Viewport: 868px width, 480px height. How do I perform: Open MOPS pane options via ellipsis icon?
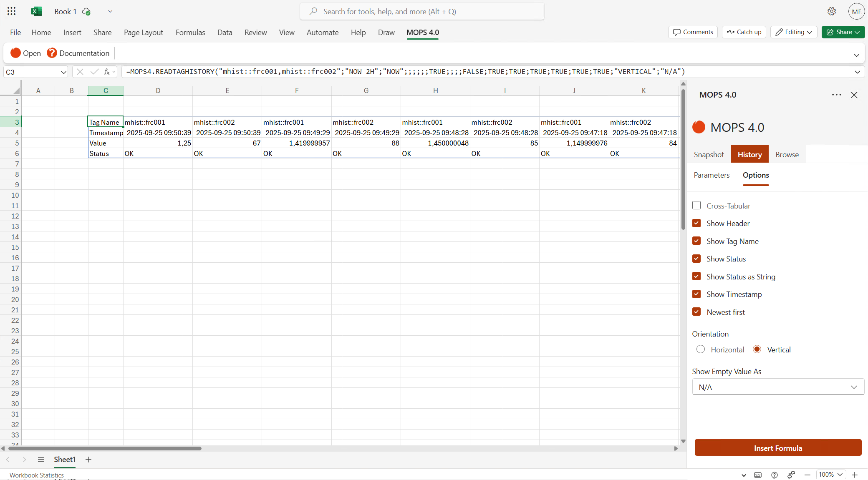(836, 95)
